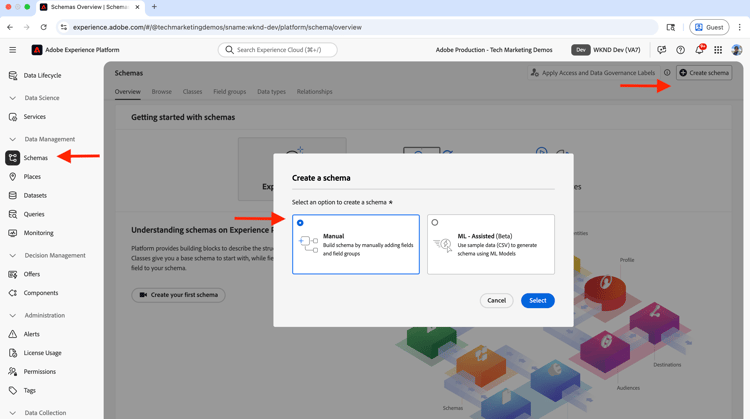Click the browser address bar URL
The width and height of the screenshot is (750, 419).
coord(217,27)
